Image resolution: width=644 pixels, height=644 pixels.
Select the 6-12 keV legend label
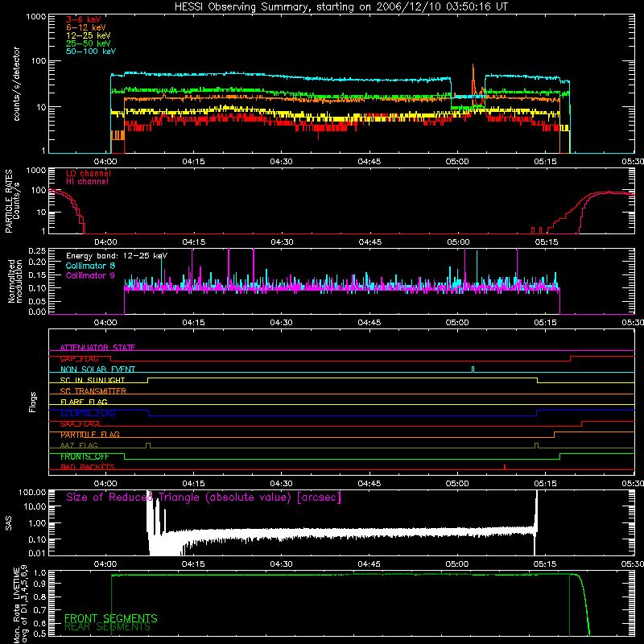(x=86, y=27)
